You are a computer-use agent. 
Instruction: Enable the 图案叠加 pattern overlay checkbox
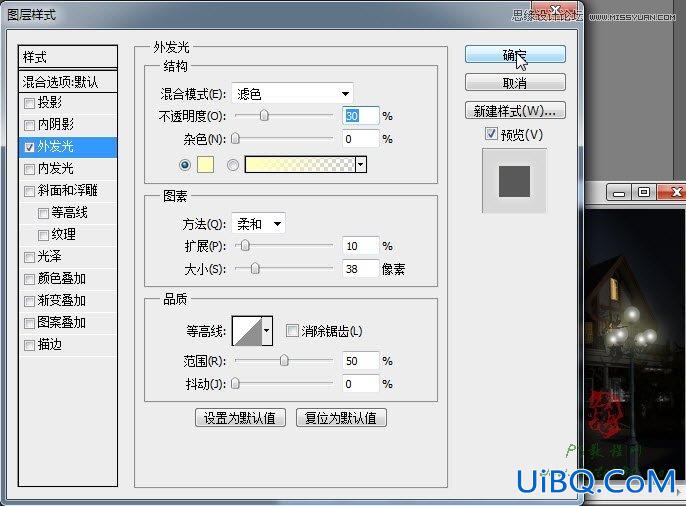click(29, 323)
